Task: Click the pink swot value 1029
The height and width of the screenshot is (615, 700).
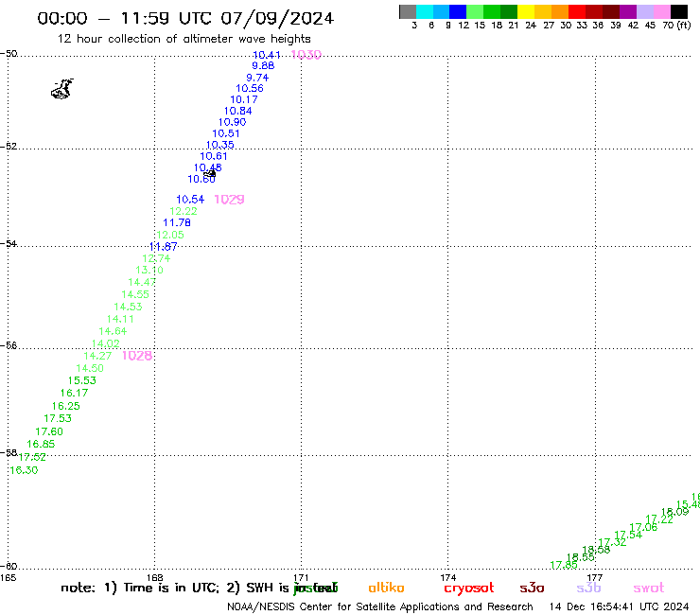Action: pos(229,200)
